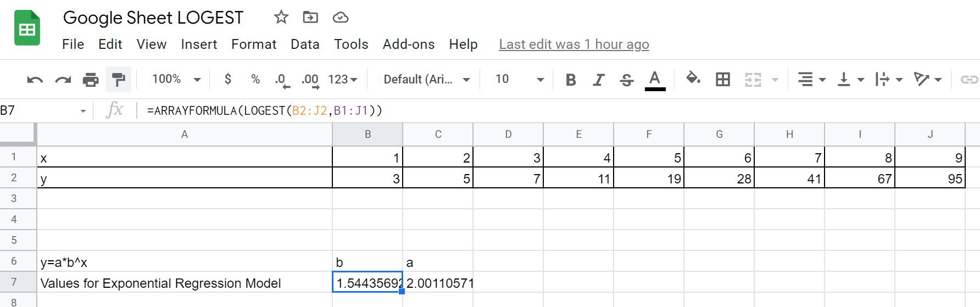Click the merge cells icon
The width and height of the screenshot is (980, 307).
753,80
